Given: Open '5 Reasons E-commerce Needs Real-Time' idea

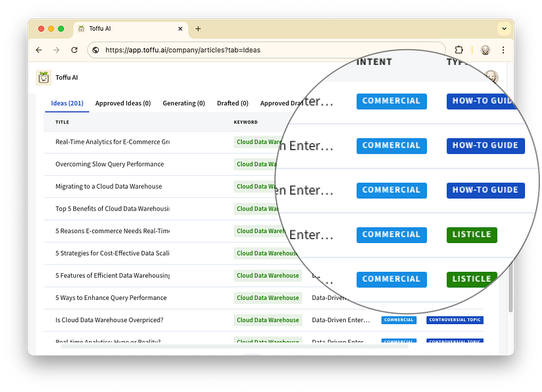Looking at the screenshot, I should 112,231.
